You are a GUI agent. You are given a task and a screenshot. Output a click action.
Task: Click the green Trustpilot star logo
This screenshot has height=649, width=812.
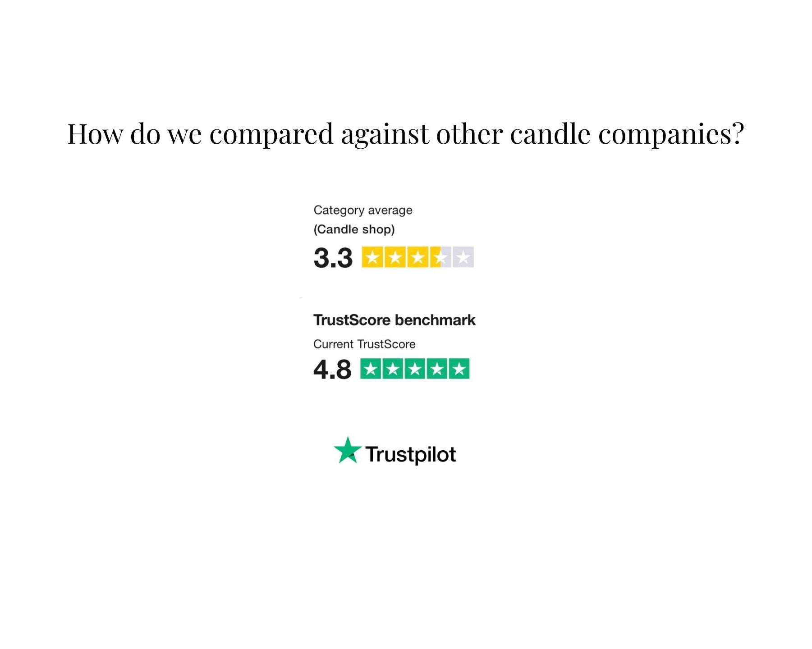(x=347, y=451)
